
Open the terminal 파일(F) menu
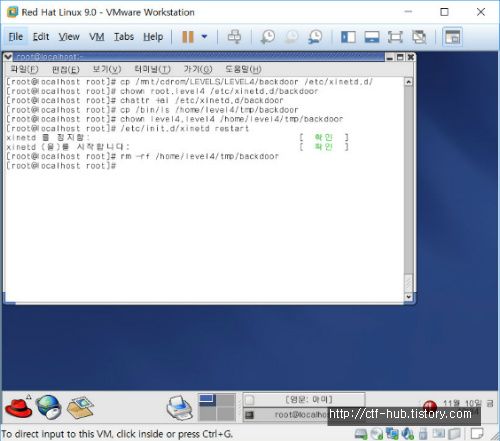click(24, 69)
